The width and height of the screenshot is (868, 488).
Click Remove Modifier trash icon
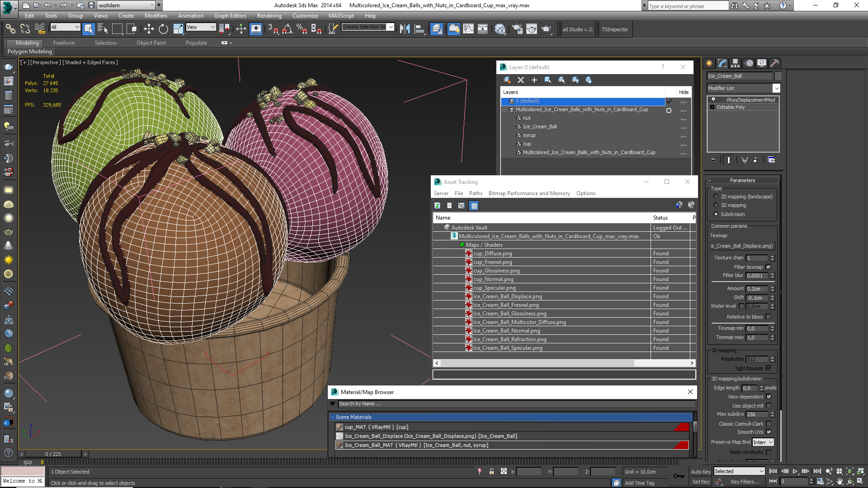755,160
